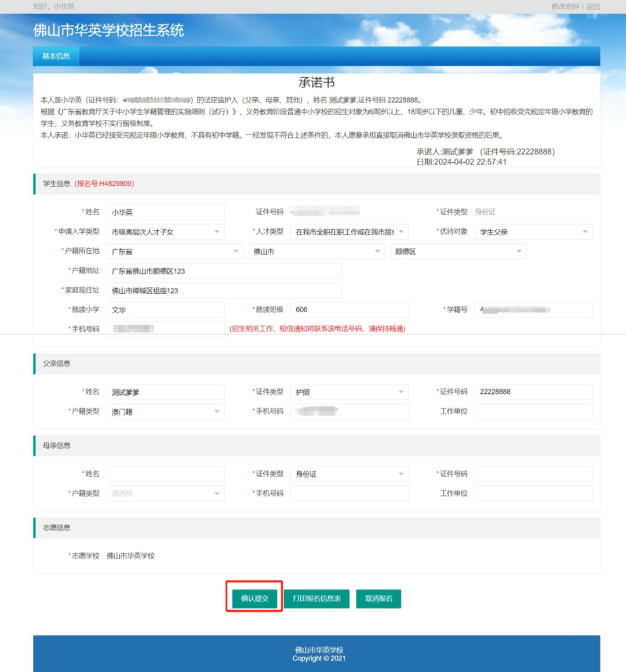Open the 顺德区 district dropdown

point(458,251)
